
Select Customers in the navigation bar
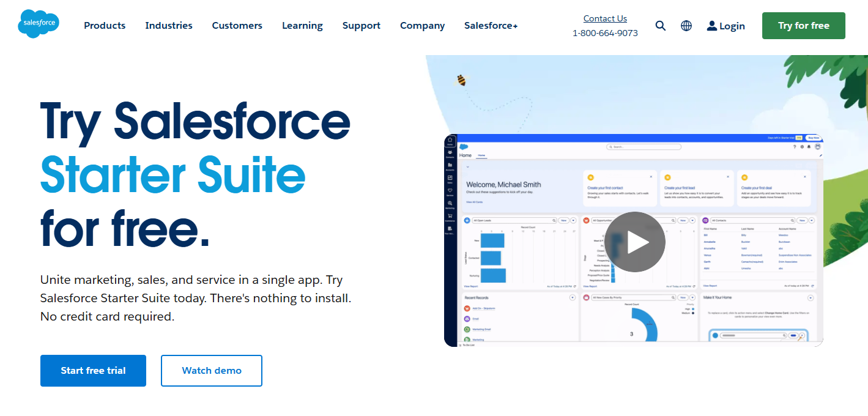point(237,26)
